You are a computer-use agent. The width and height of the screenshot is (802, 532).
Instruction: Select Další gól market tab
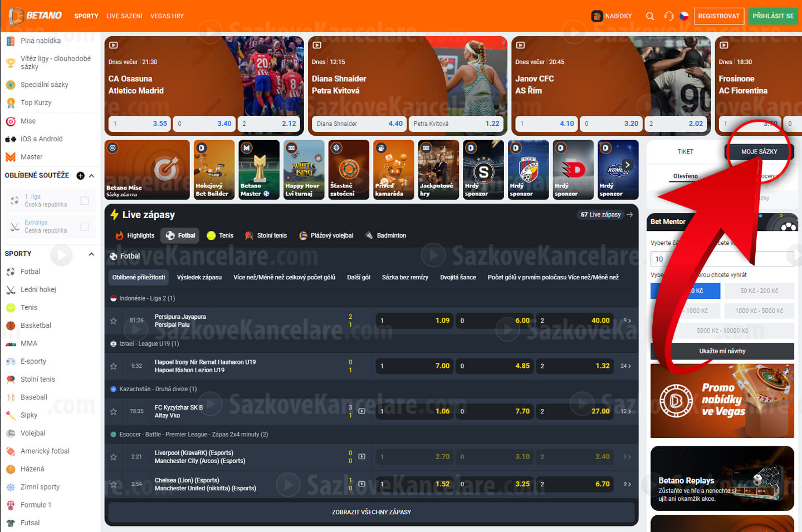point(359,277)
